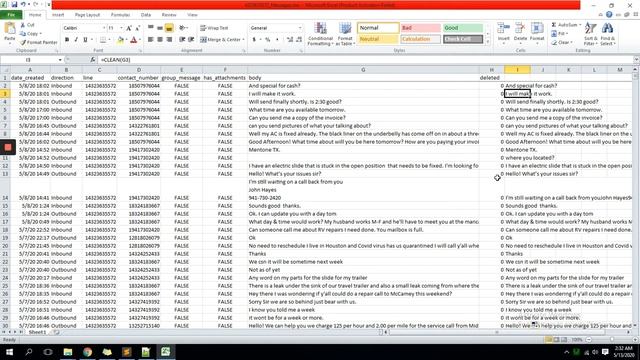Apply the Good cell style

[x=463, y=28]
